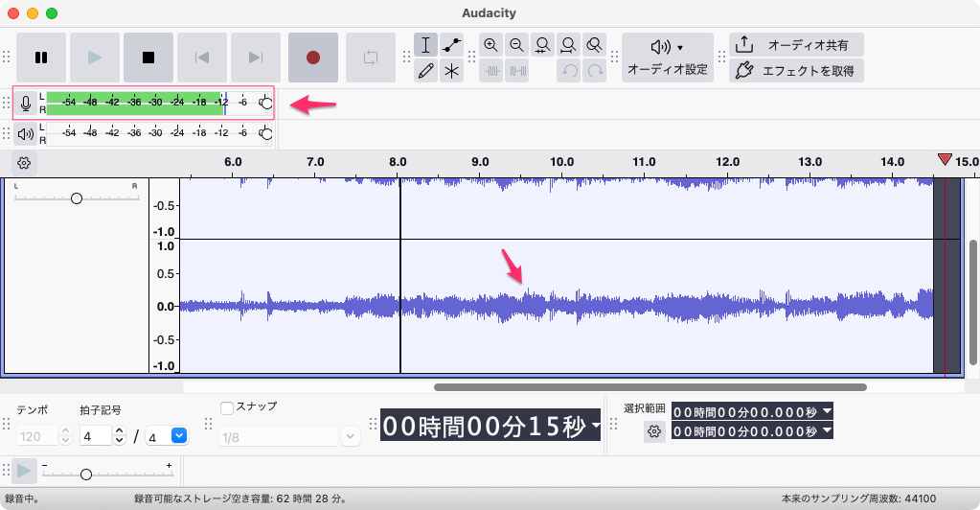Select the Envelope tool
Image resolution: width=980 pixels, height=510 pixels.
point(452,45)
